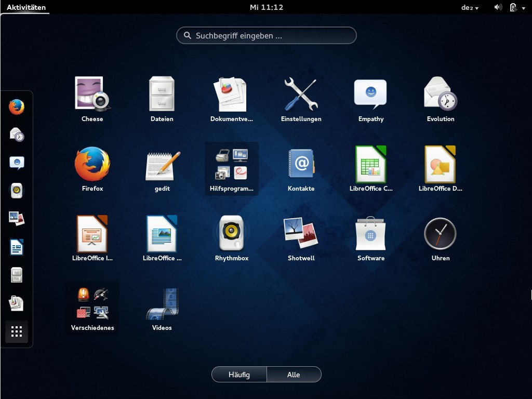Toggle the Show Applications grid button
This screenshot has height=399, width=532.
click(x=17, y=331)
